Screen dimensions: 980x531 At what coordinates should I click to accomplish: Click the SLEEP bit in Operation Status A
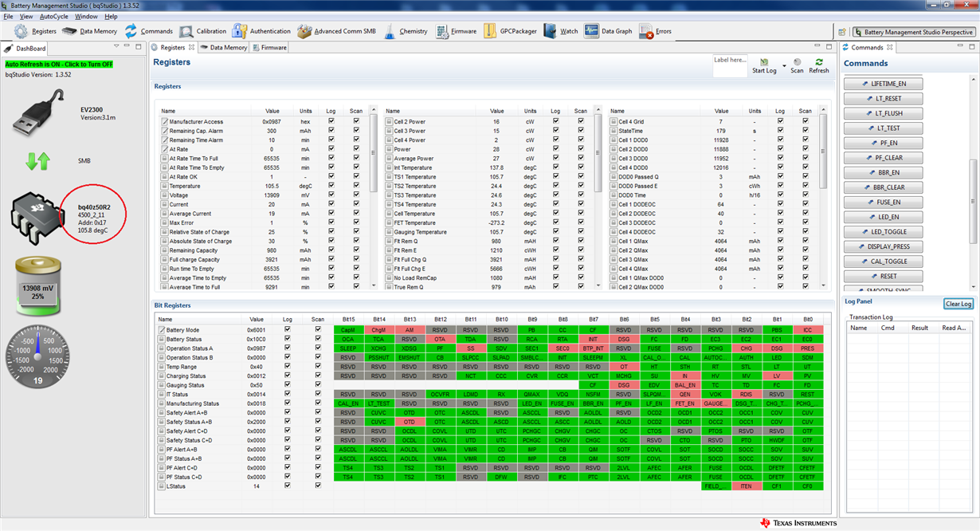coord(347,348)
